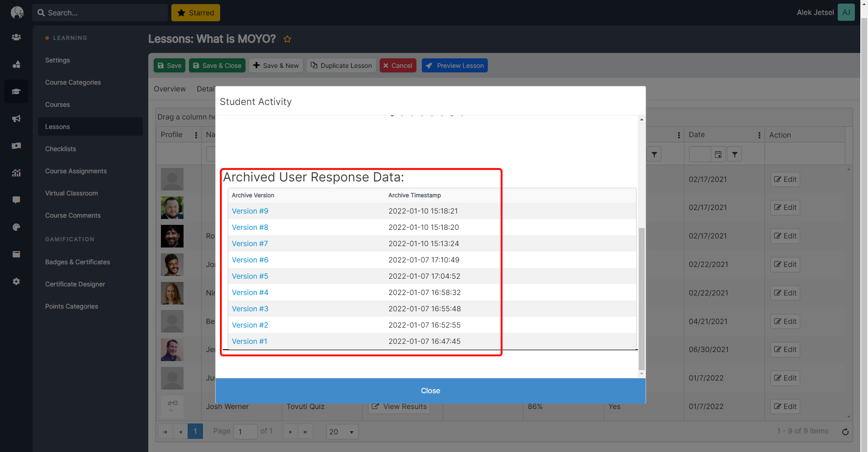This screenshot has width=868, height=452.
Task: Open Courses in the sidebar
Action: click(x=57, y=105)
